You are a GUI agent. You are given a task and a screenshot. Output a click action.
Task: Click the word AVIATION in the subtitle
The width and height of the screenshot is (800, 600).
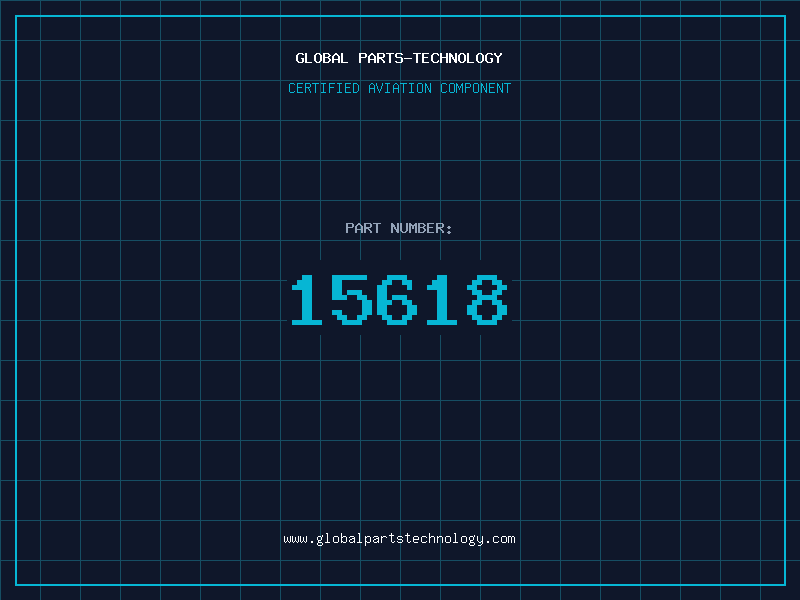[400, 88]
